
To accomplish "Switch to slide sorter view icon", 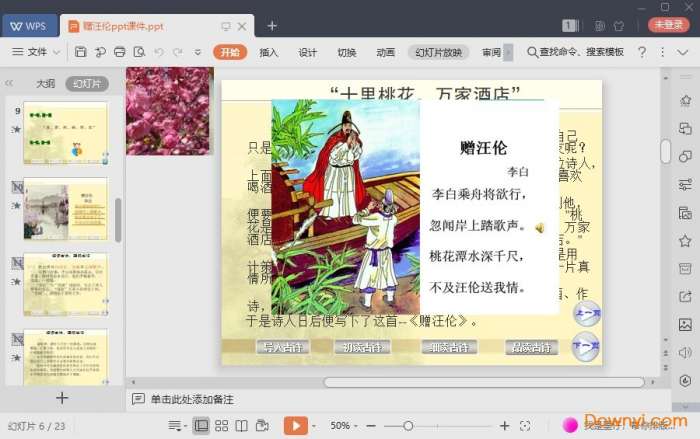I will [221, 426].
